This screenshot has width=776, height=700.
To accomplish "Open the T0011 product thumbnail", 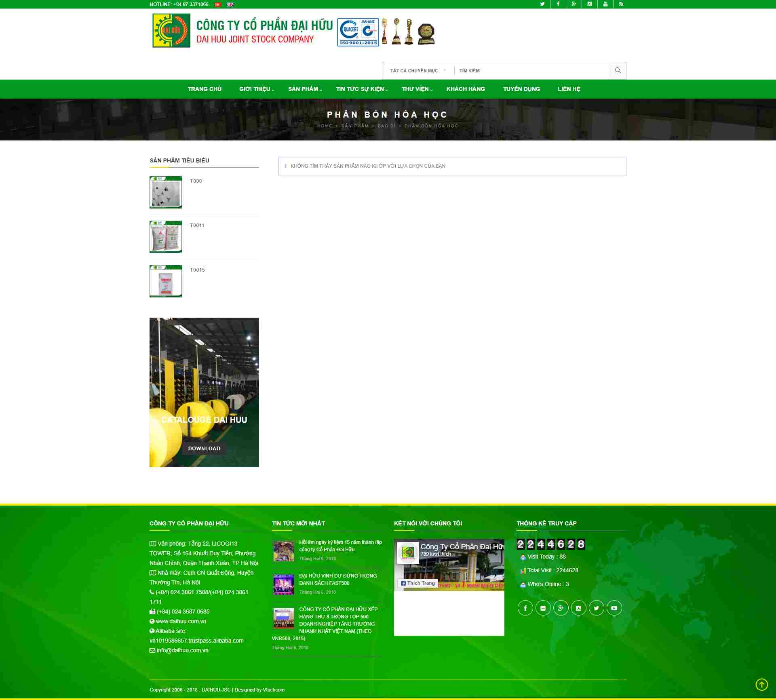I will point(165,236).
